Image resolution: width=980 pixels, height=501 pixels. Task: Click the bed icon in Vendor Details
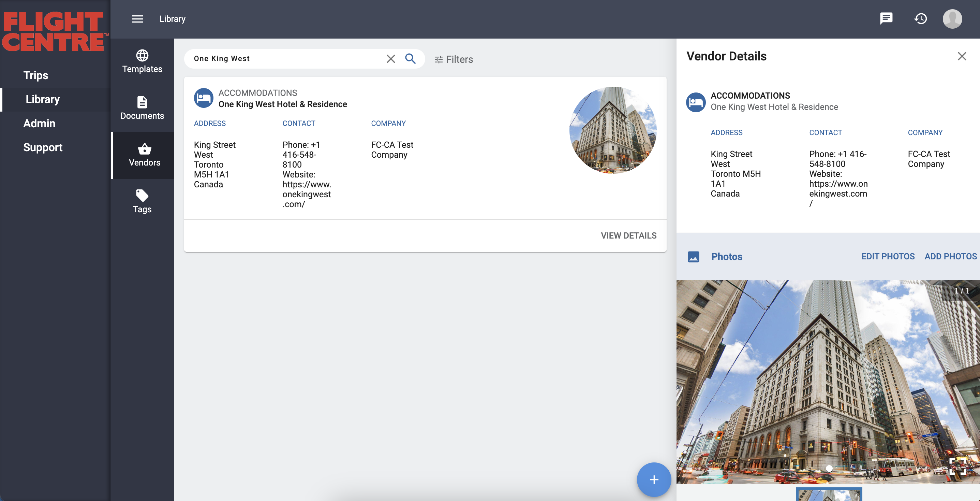click(696, 102)
